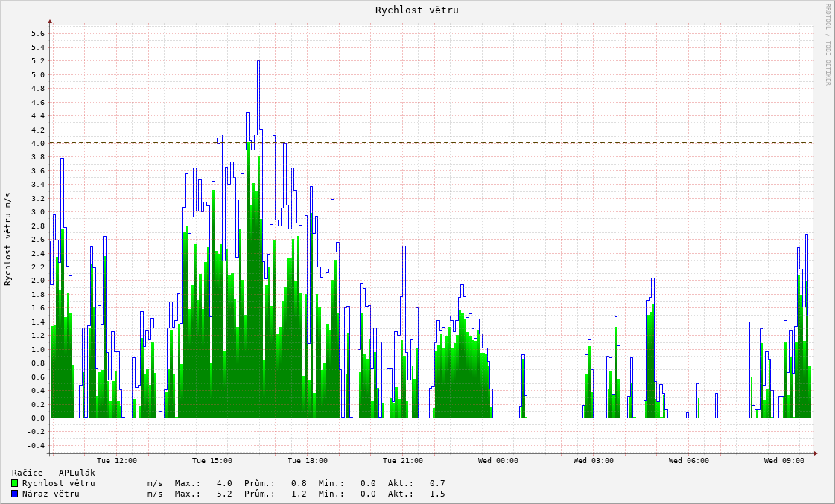Click the Akt. 1.5 current gust value
The width and height of the screenshot is (835, 504).
point(437,494)
